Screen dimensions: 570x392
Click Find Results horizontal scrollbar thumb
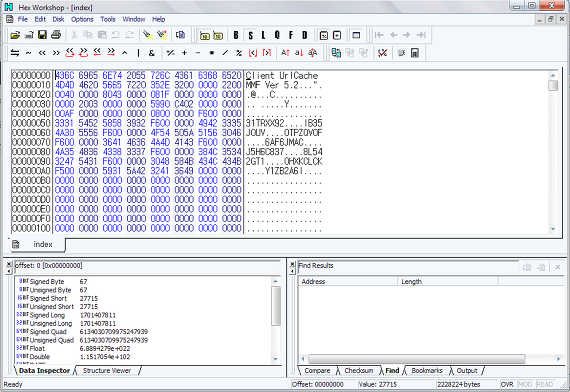tap(417, 359)
